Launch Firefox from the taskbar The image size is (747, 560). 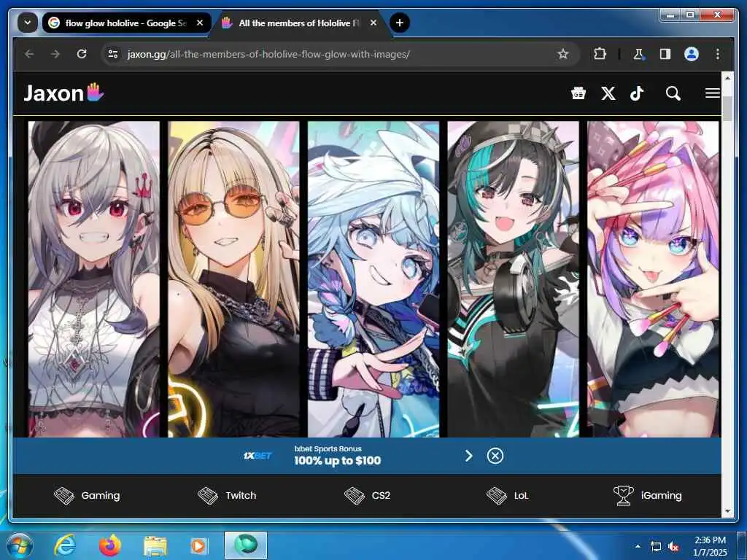(x=110, y=545)
